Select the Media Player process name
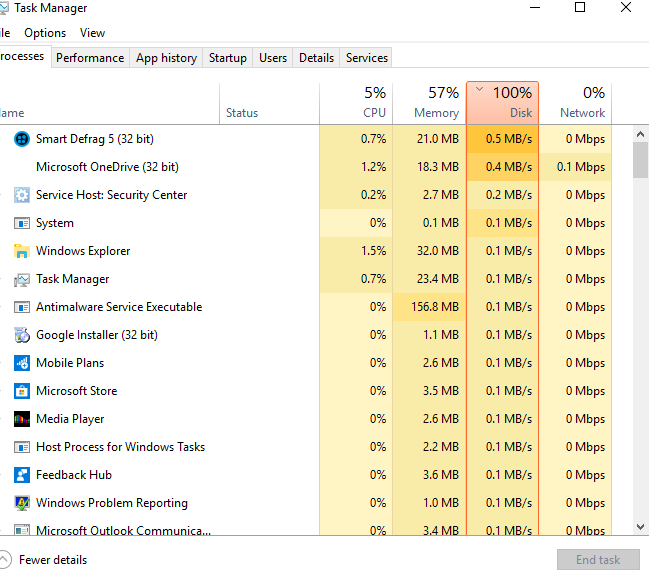This screenshot has height=577, width=649. click(x=70, y=419)
